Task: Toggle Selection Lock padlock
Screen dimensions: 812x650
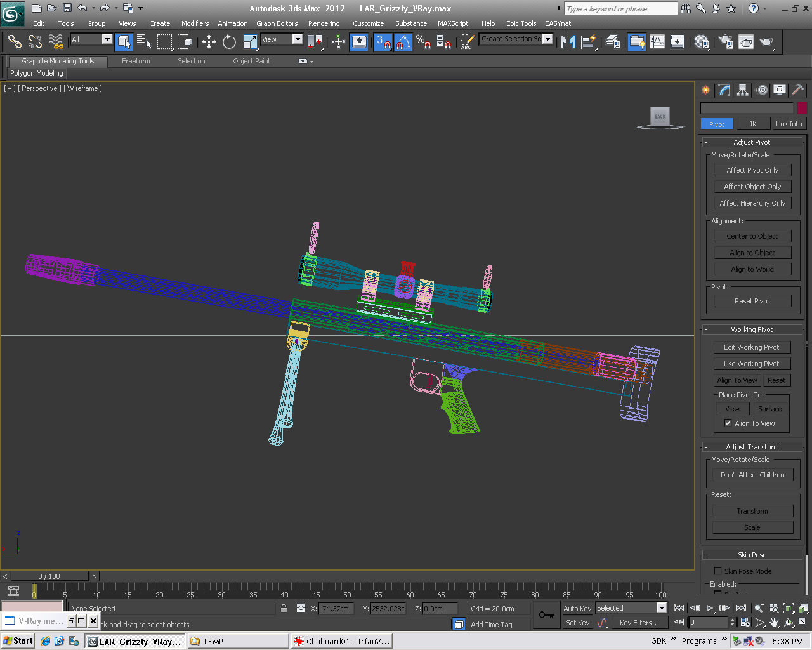Action: (x=284, y=608)
